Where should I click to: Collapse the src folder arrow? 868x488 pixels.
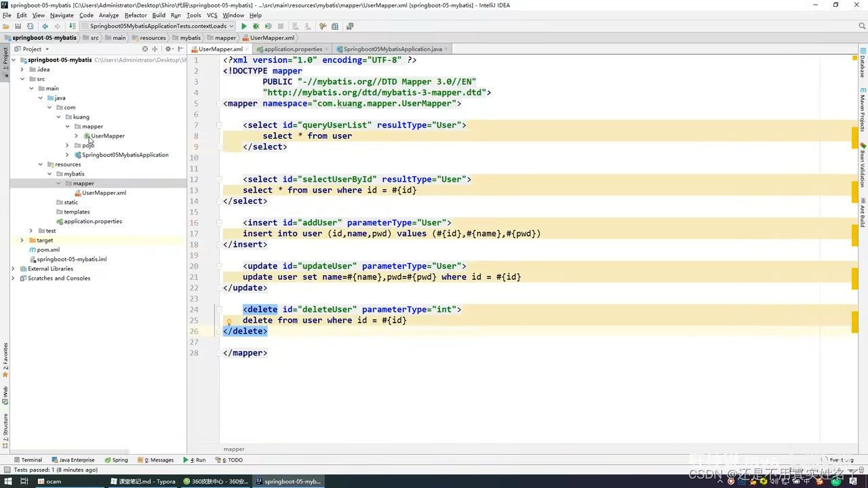point(22,79)
